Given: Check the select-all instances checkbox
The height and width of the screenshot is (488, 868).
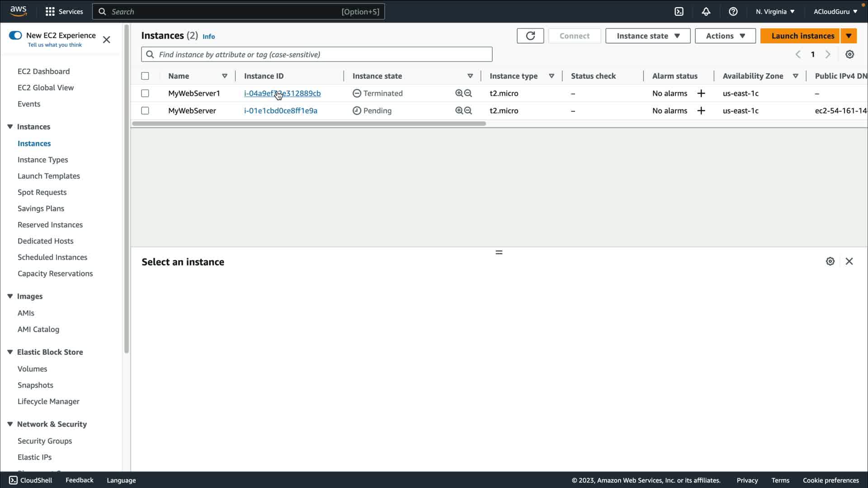Looking at the screenshot, I should (145, 76).
